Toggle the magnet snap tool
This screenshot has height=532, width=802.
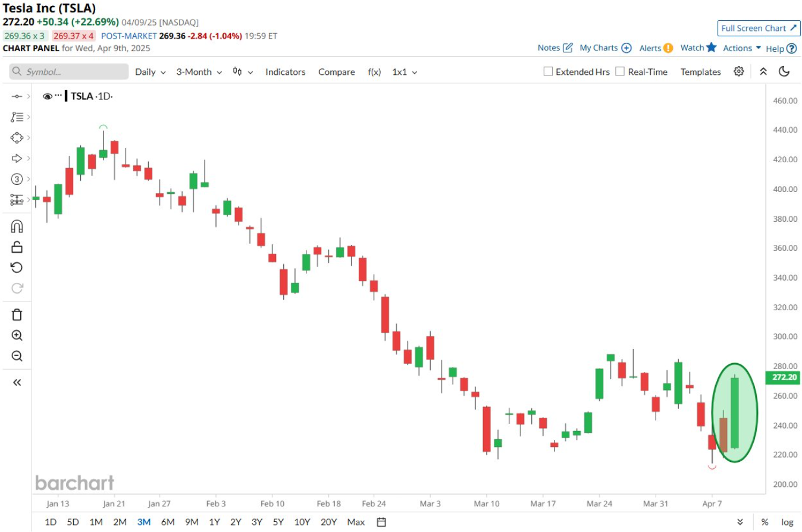click(x=17, y=226)
